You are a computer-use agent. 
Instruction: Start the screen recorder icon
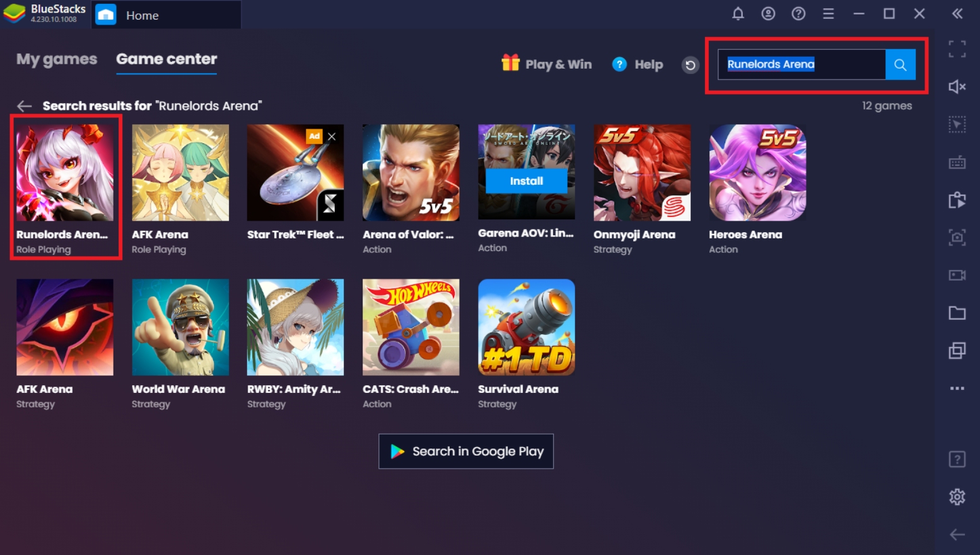point(957,275)
